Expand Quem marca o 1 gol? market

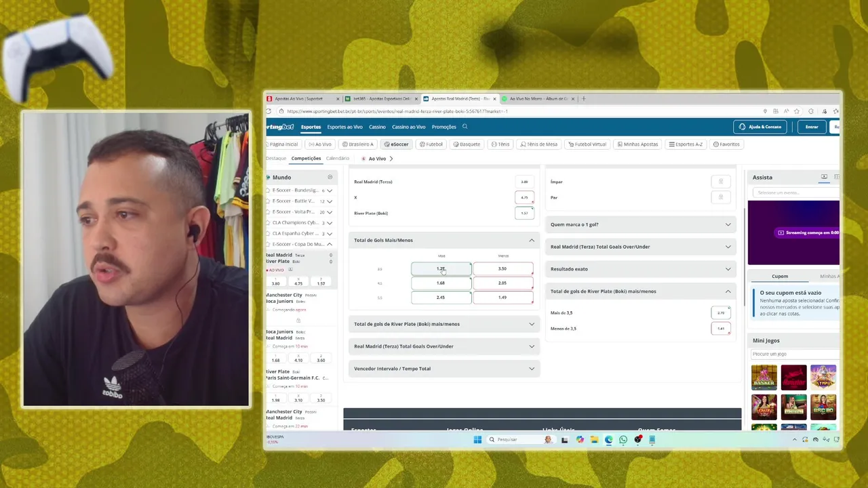point(640,224)
